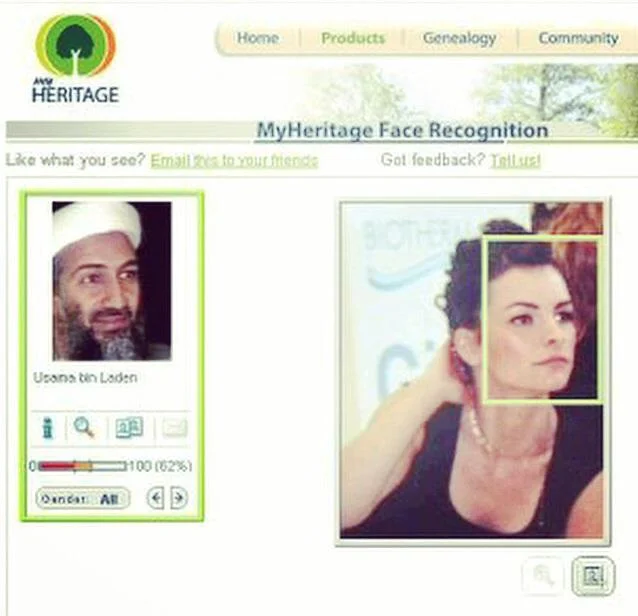This screenshot has height=616, width=638.
Task: Open the Products menu tab
Action: click(x=353, y=38)
